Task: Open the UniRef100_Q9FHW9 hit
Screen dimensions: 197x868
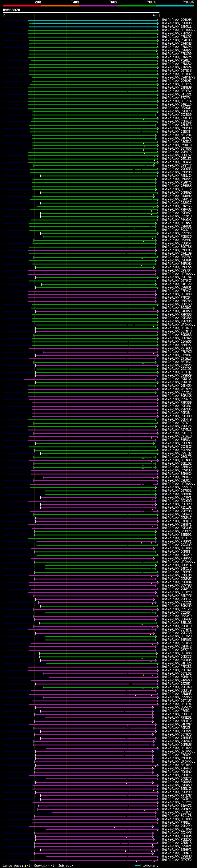Action: (x=177, y=88)
